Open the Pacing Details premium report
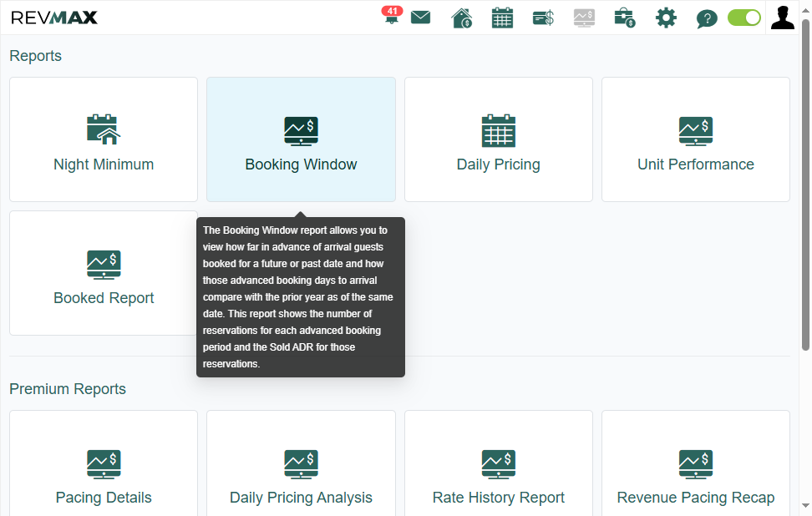This screenshot has width=812, height=516. pyautogui.click(x=104, y=463)
